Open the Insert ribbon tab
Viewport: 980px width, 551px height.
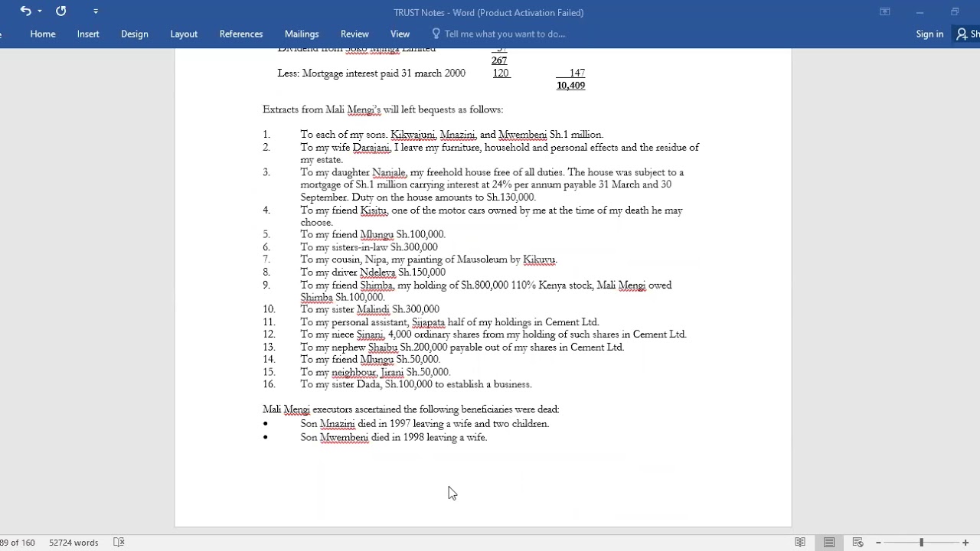tap(88, 34)
